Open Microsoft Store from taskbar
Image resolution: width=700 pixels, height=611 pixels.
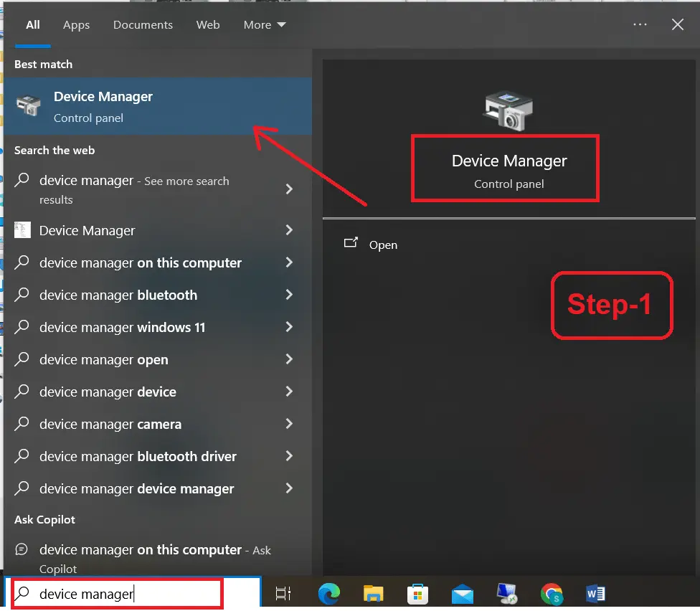pos(417,594)
